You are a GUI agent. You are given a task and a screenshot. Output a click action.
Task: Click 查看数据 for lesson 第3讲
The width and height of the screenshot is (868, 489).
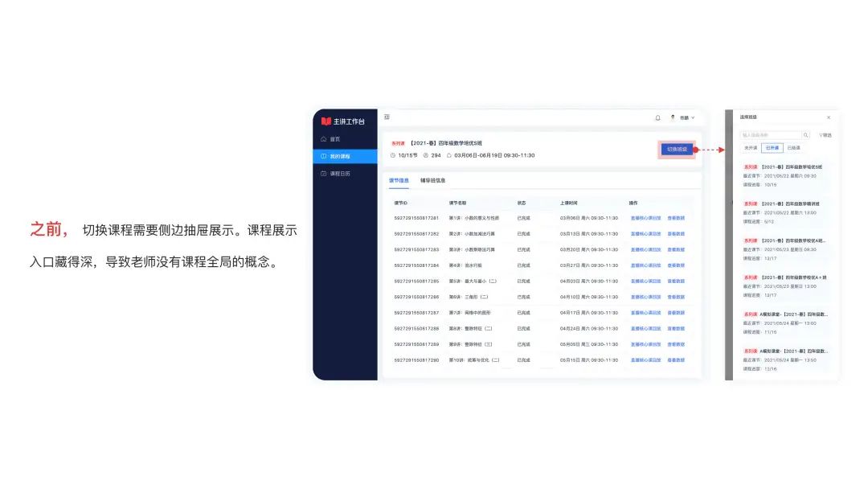tap(676, 250)
